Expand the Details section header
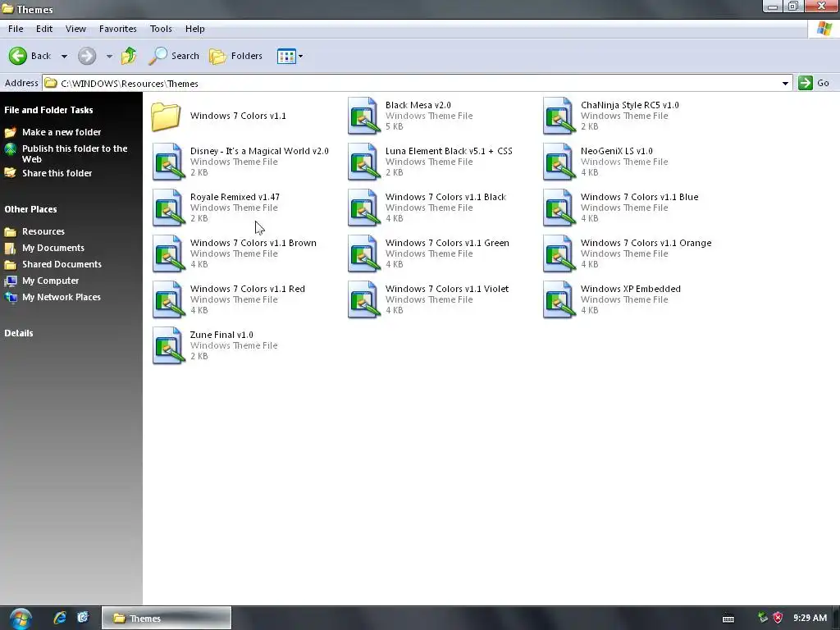 coord(19,333)
